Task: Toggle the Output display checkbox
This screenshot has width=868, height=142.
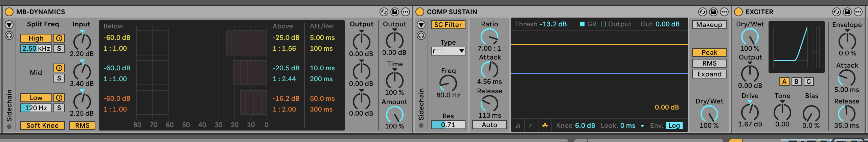Action: 603,24
